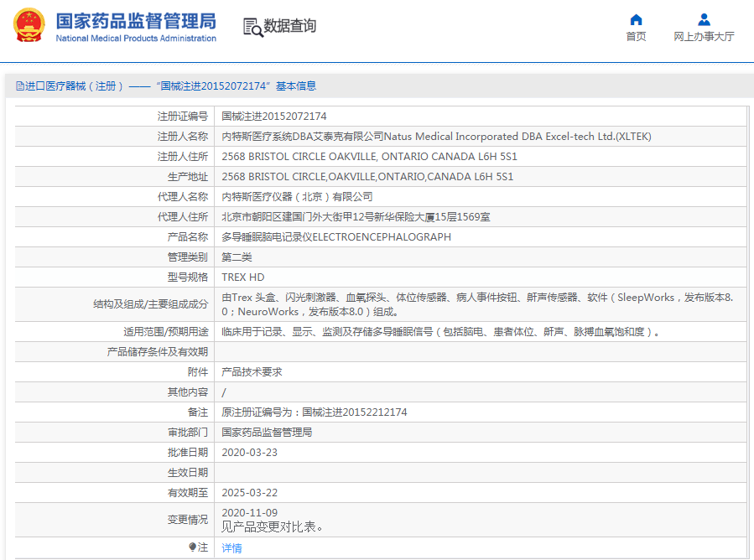Click the 国家药品监督管理局 site title
The height and width of the screenshot is (560, 754).
click(x=135, y=21)
